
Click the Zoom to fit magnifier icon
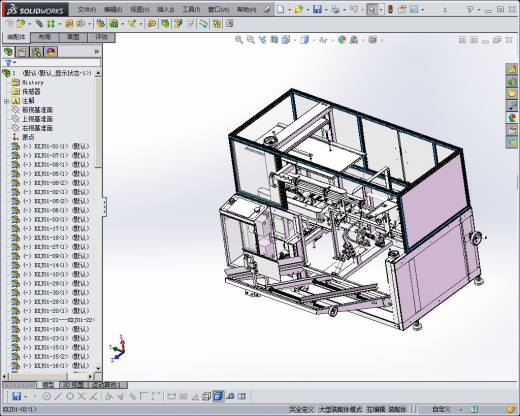click(239, 40)
